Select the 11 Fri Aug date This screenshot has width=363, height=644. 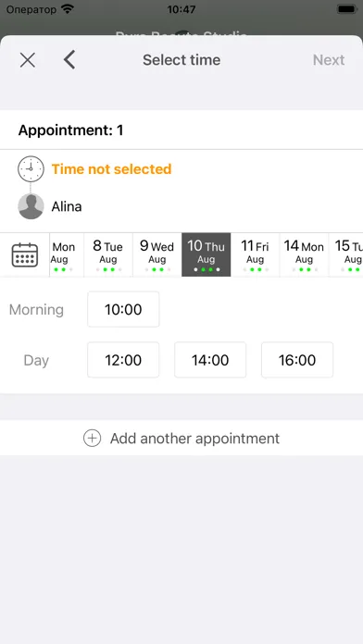(x=256, y=255)
